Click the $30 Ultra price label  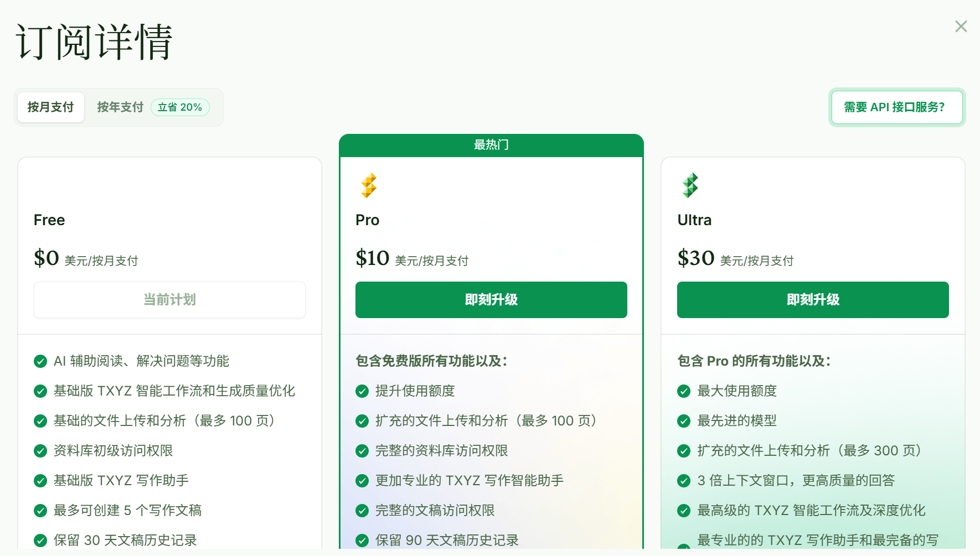695,257
